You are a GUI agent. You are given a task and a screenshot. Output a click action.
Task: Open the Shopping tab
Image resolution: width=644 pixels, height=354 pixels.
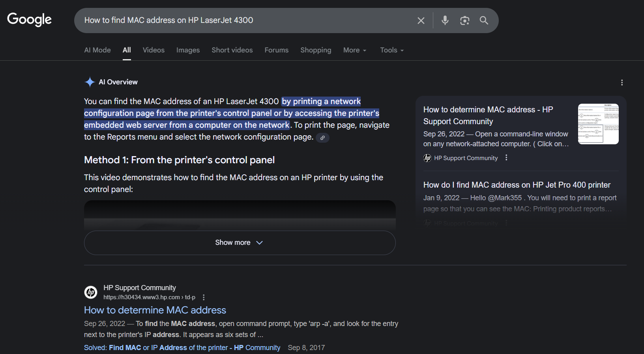coord(316,50)
